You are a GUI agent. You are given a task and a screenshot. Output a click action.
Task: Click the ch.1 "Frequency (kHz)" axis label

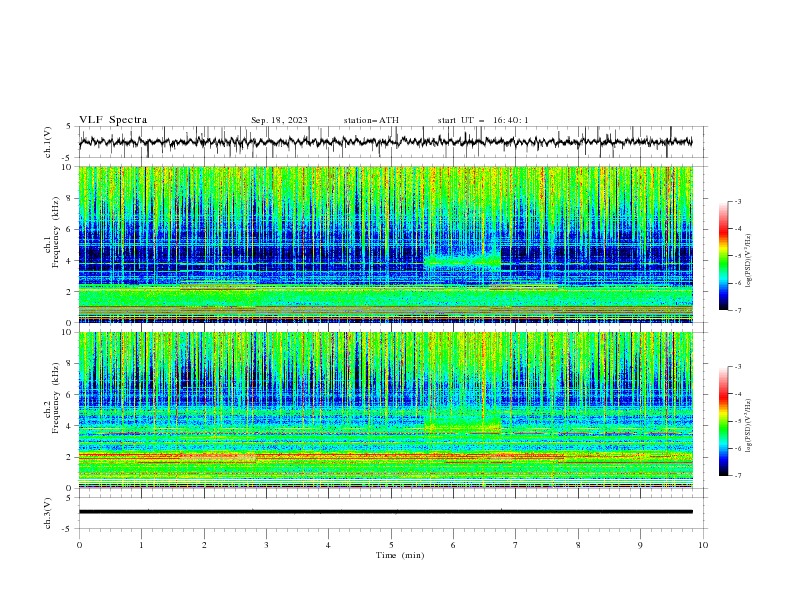point(56,232)
